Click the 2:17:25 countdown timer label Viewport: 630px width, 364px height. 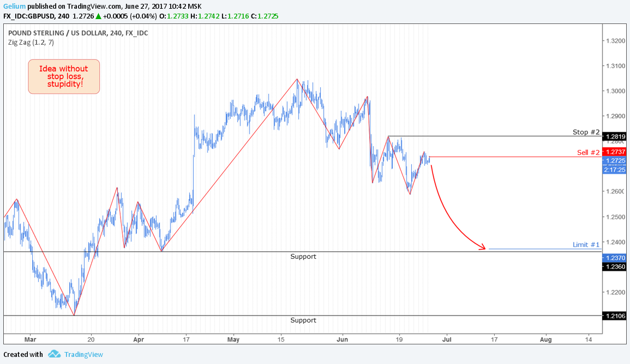click(x=614, y=170)
